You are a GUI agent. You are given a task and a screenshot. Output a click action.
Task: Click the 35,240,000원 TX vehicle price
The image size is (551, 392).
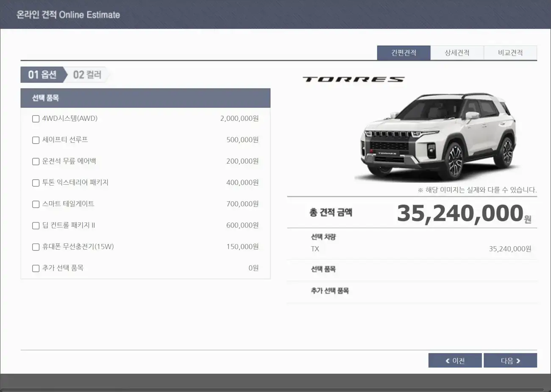510,249
